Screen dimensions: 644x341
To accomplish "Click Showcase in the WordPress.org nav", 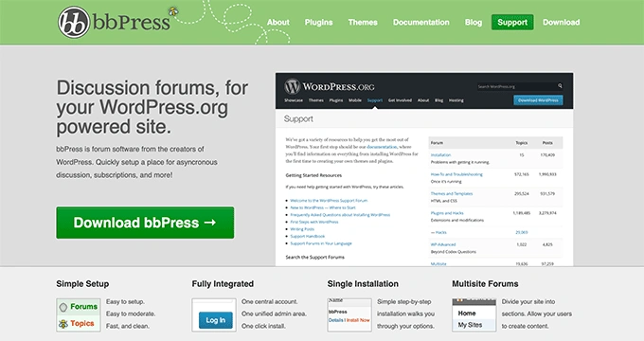I will pyautogui.click(x=294, y=100).
